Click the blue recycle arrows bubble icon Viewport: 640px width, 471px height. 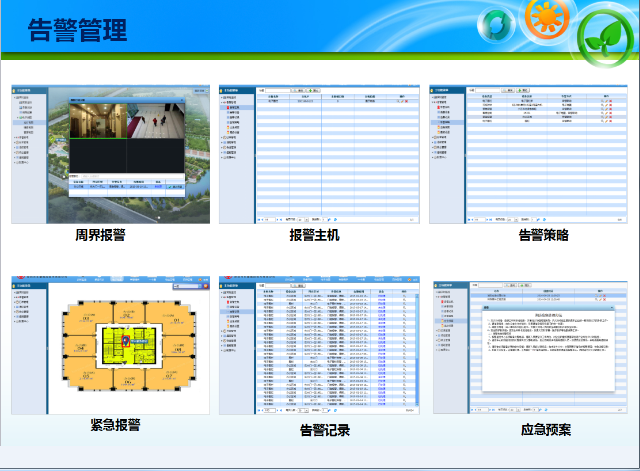click(x=496, y=24)
